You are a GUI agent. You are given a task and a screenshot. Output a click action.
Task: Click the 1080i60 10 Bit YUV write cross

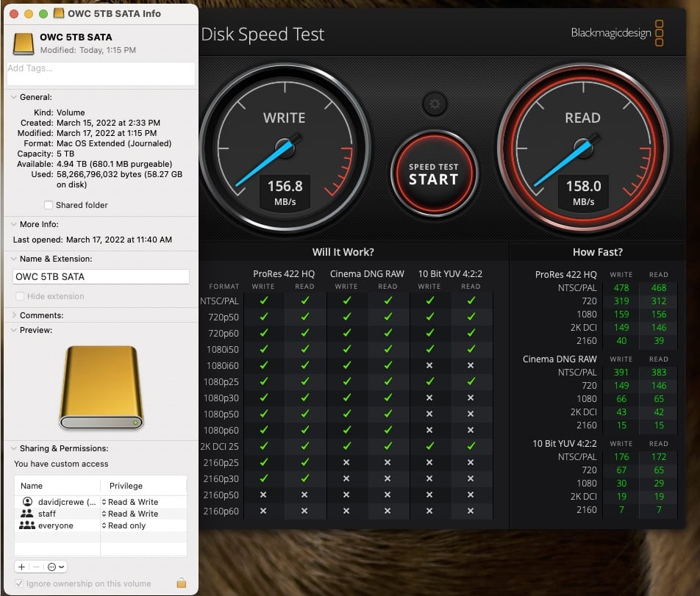coord(429,365)
